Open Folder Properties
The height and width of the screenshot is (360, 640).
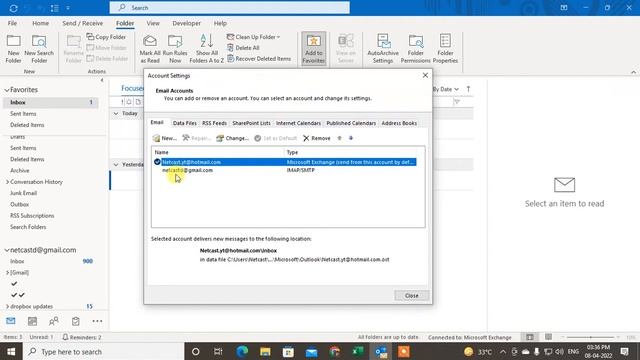click(445, 49)
